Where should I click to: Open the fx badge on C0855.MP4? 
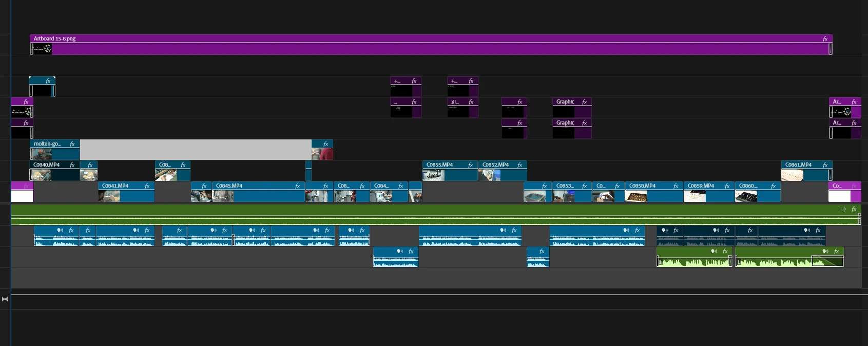click(470, 165)
